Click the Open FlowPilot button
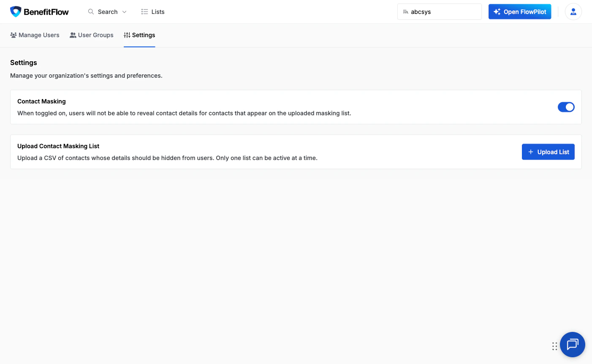 (520, 11)
